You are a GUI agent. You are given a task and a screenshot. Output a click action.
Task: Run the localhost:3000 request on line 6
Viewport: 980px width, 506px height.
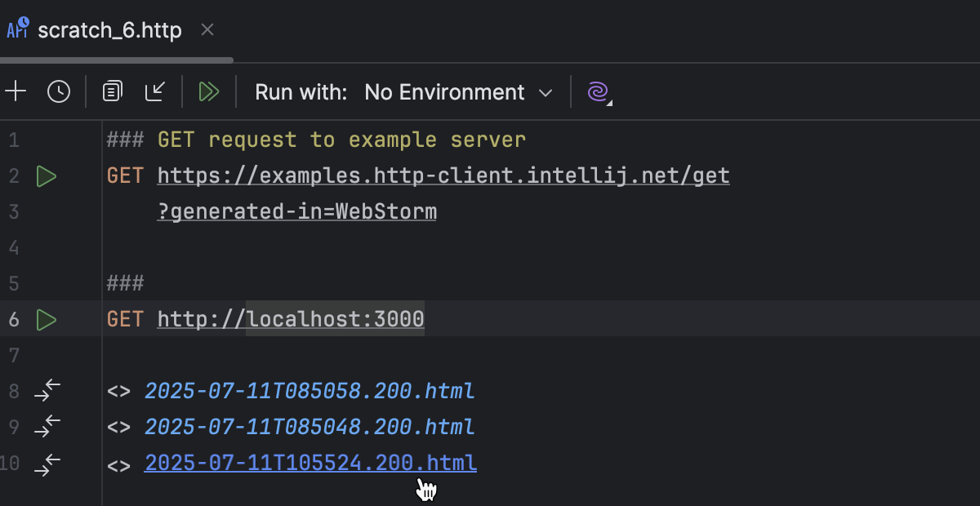point(47,319)
